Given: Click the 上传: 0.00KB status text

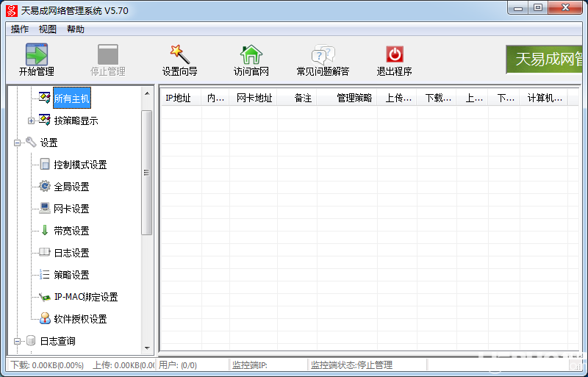Looking at the screenshot, I should point(123,365).
